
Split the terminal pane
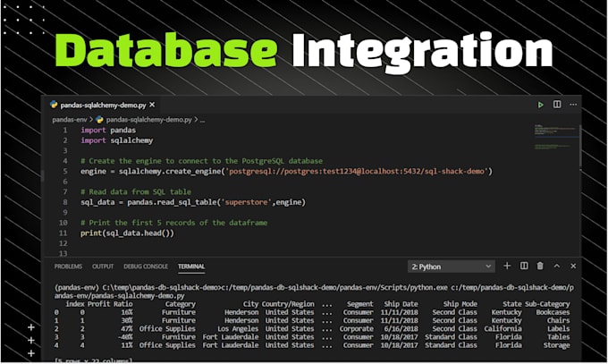(523, 266)
